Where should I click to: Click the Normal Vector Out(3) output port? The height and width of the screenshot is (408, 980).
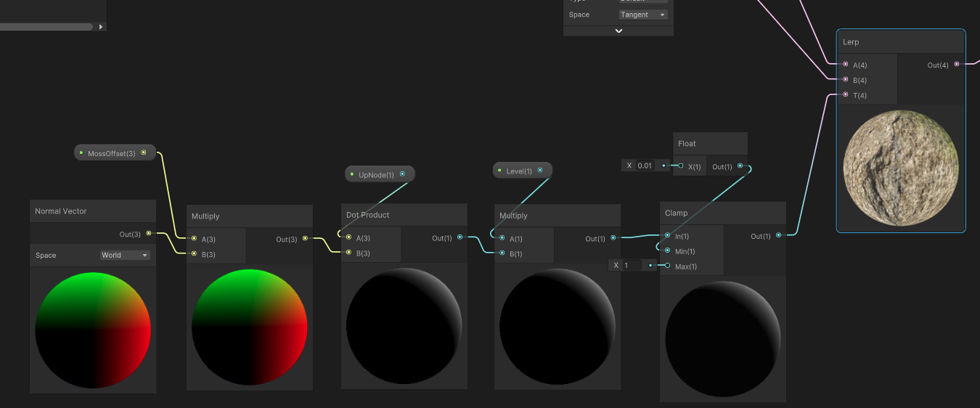click(149, 234)
